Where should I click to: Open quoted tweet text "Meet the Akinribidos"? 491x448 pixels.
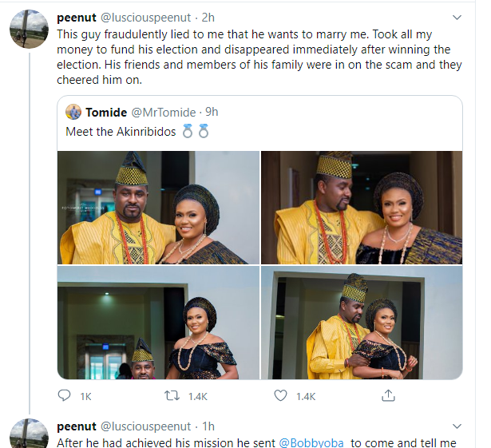pos(120,131)
